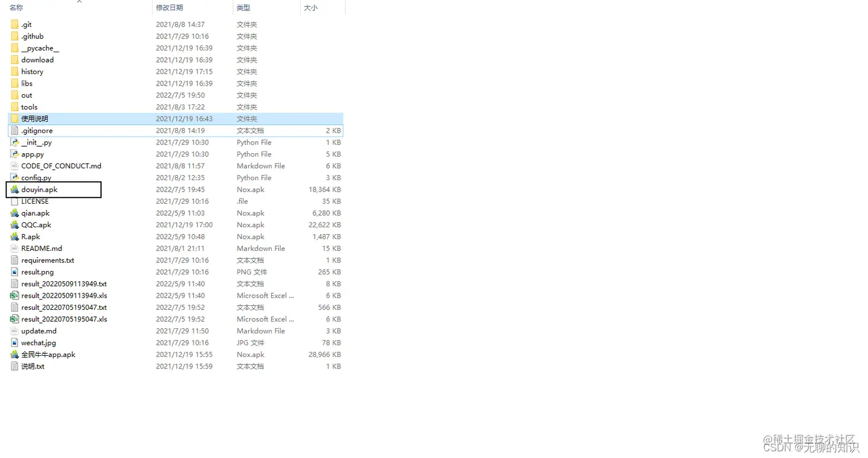Viewport: 868px width, 458px height.
Task: Click the README.md file icon
Action: pyautogui.click(x=15, y=249)
